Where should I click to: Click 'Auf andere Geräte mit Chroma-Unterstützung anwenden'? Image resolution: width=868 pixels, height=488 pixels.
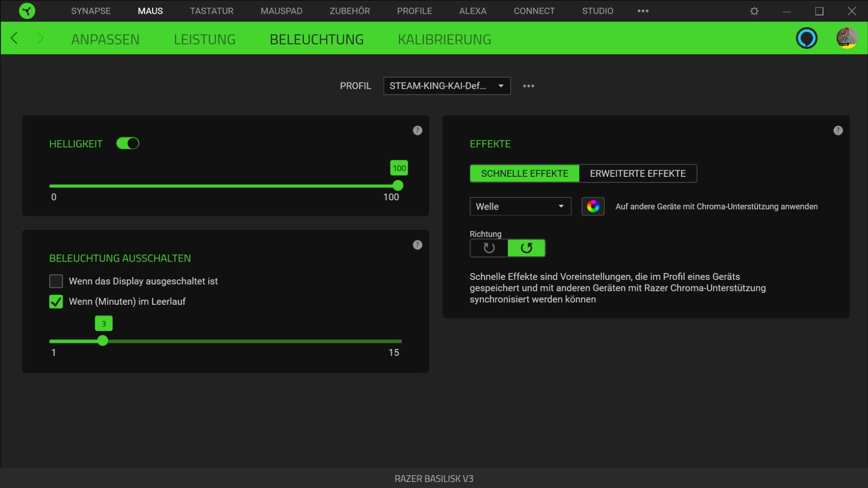click(x=717, y=207)
